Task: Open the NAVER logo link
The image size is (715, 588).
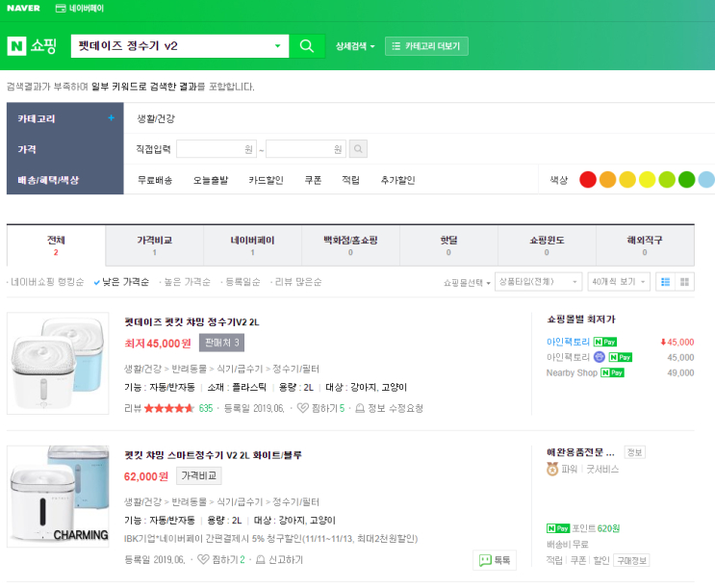Action: pyautogui.click(x=23, y=8)
